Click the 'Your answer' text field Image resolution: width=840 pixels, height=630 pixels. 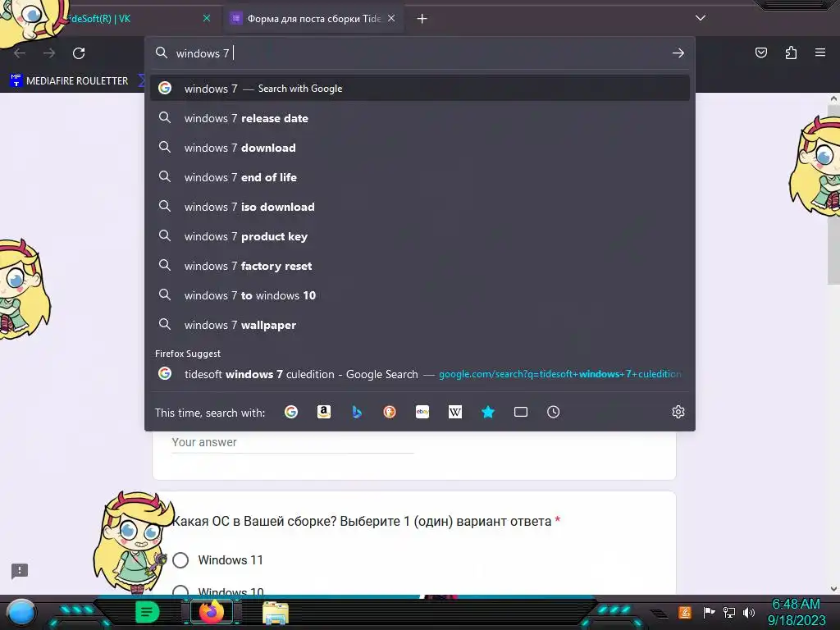(x=293, y=442)
